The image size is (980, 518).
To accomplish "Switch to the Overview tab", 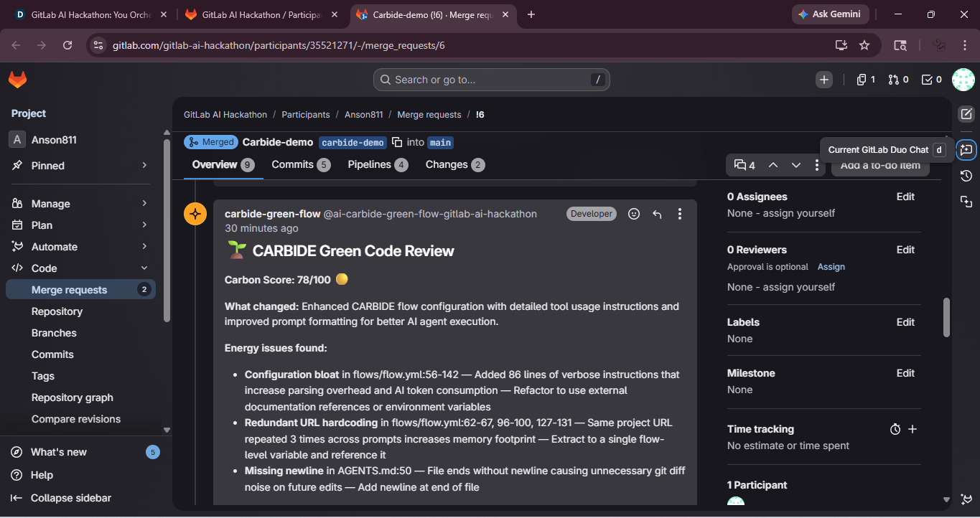I will [223, 165].
